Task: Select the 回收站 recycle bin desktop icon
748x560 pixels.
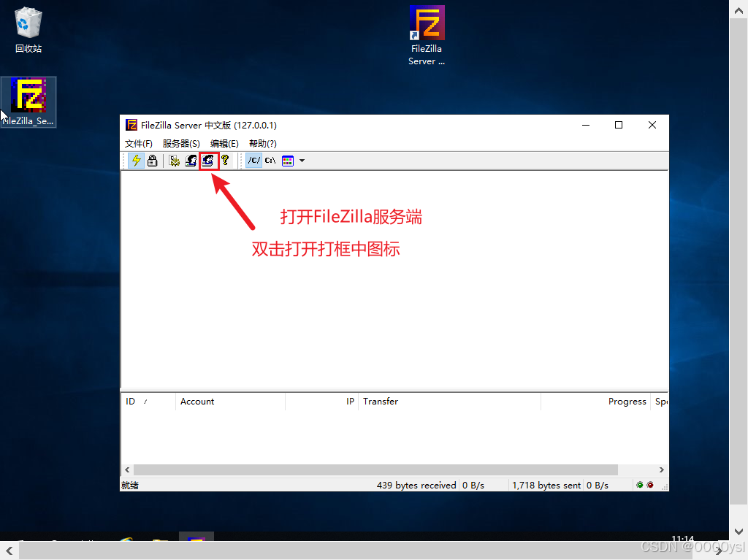Action: pyautogui.click(x=28, y=30)
